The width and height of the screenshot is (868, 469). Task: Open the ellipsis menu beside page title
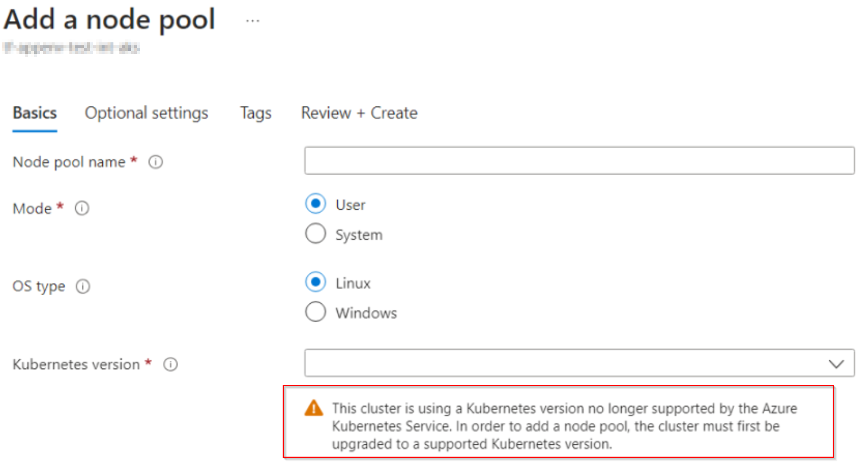[x=253, y=19]
